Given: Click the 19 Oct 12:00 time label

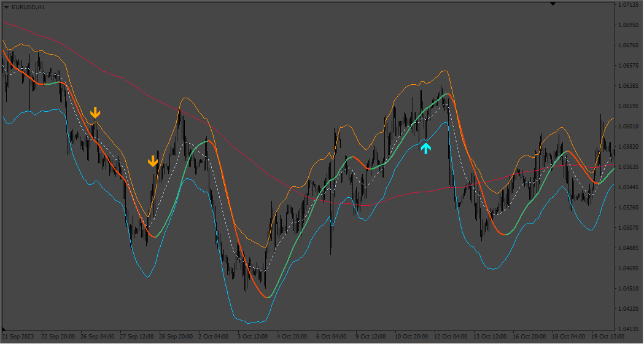Looking at the screenshot, I should coord(608,337).
